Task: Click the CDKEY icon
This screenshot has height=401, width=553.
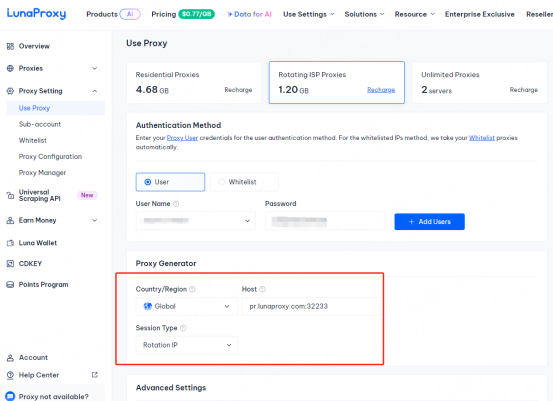Action: pos(10,263)
